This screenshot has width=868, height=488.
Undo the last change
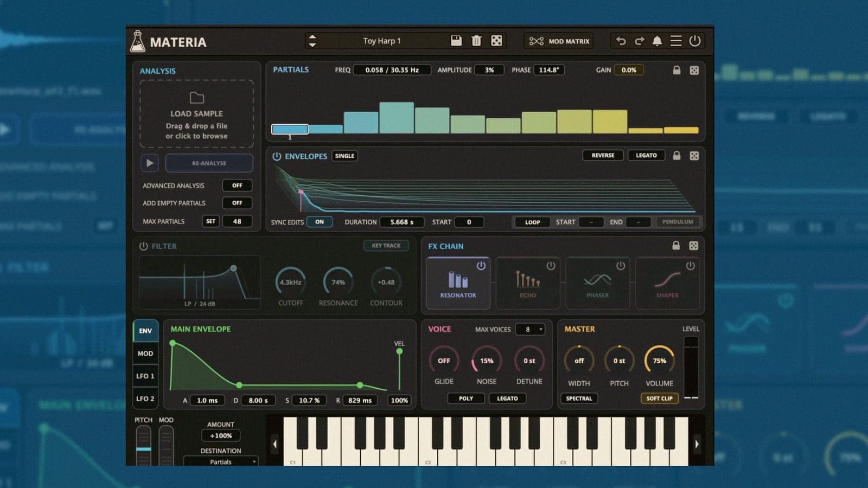tap(621, 41)
